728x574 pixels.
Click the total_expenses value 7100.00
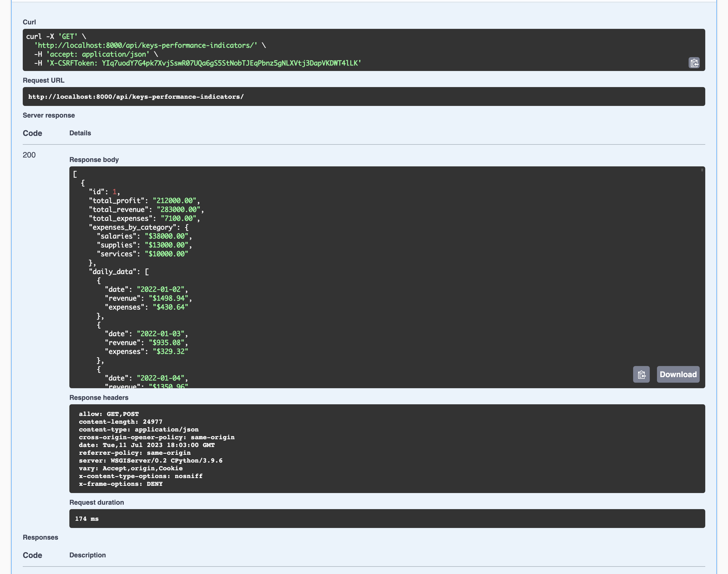(178, 219)
